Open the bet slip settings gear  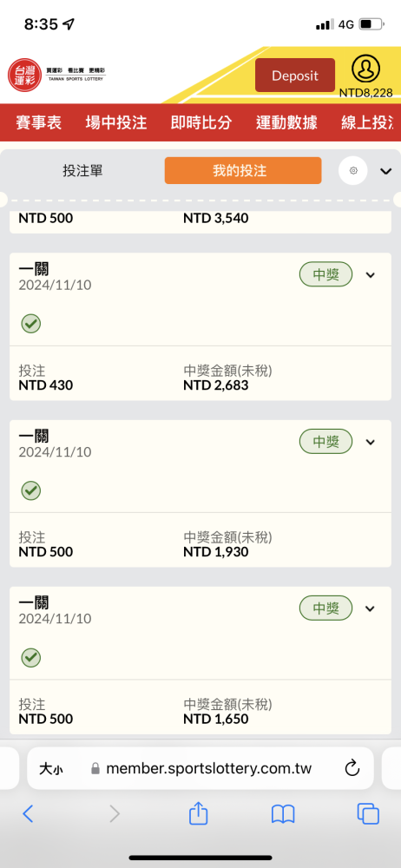point(353,170)
